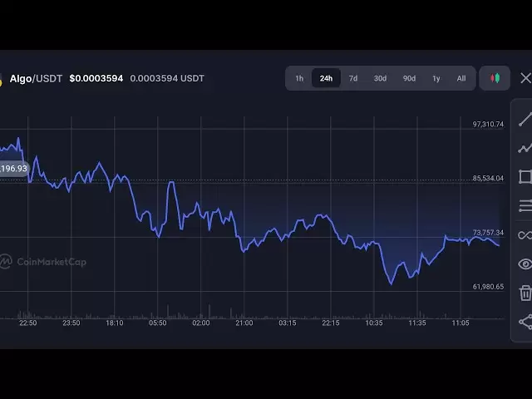Click the Algo/USDT pair name
532x399 pixels.
coord(36,79)
